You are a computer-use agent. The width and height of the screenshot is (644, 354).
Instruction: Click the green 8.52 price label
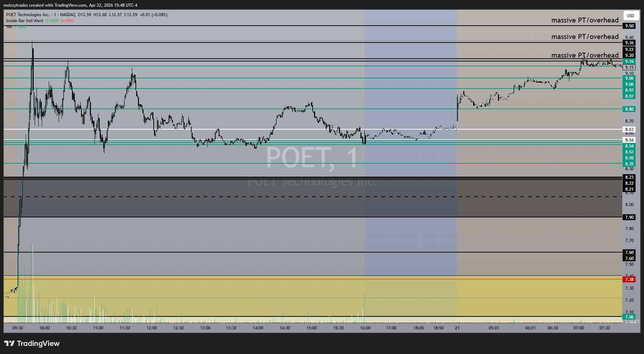point(630,152)
